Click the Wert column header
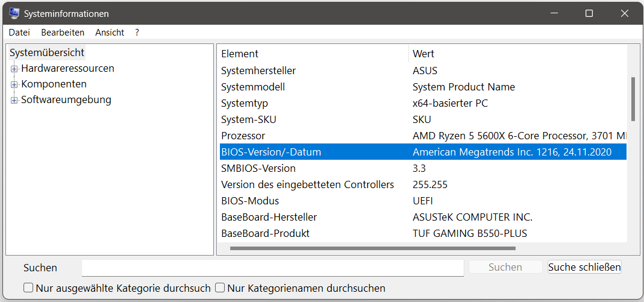This screenshot has width=644, height=302. click(424, 54)
